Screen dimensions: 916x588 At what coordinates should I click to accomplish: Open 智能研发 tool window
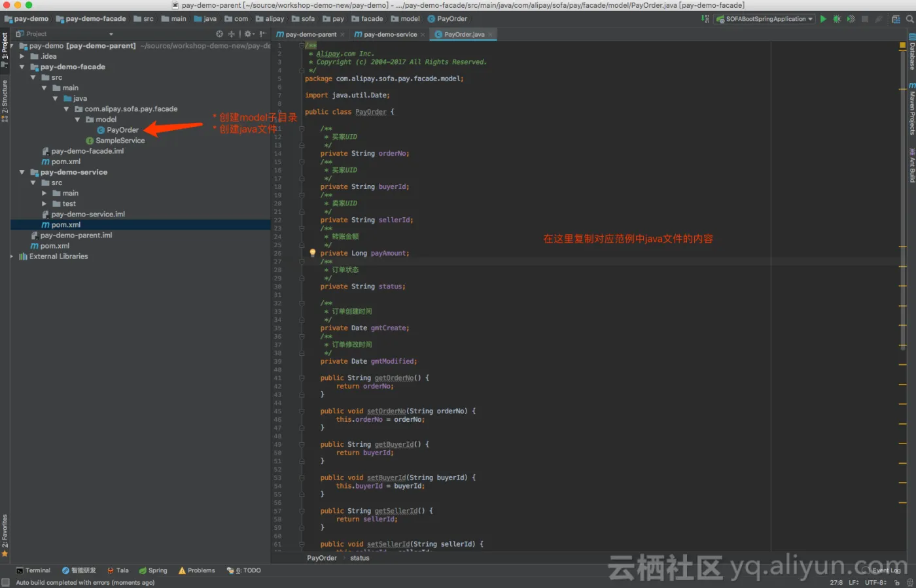(79, 570)
